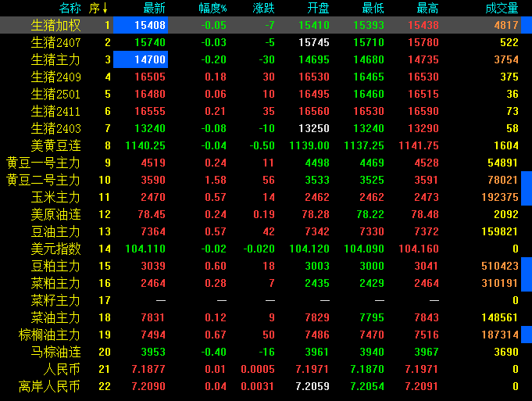Select the 人民币 row
This screenshot has height=401, width=532.
pyautogui.click(x=266, y=370)
